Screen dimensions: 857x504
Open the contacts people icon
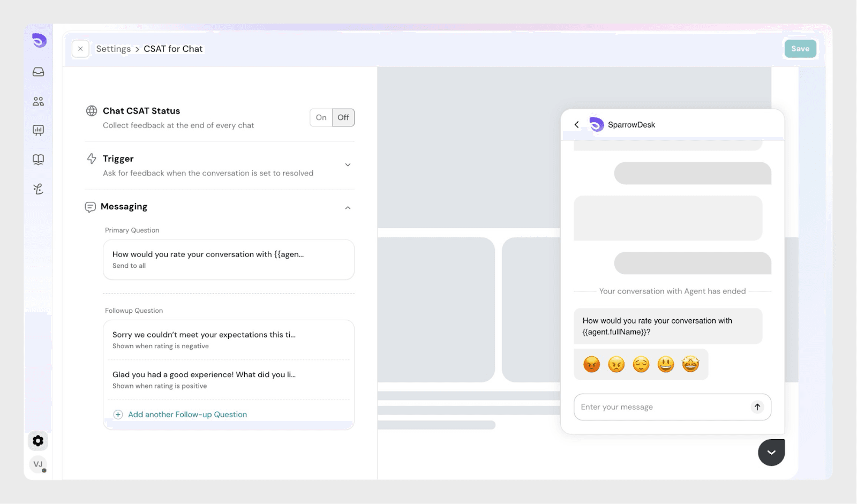pyautogui.click(x=39, y=101)
